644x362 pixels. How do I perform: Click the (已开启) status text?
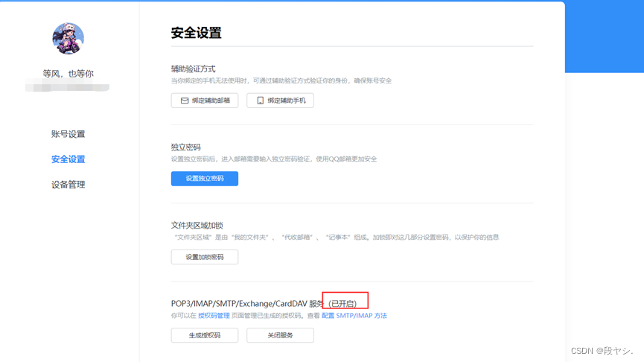click(344, 304)
